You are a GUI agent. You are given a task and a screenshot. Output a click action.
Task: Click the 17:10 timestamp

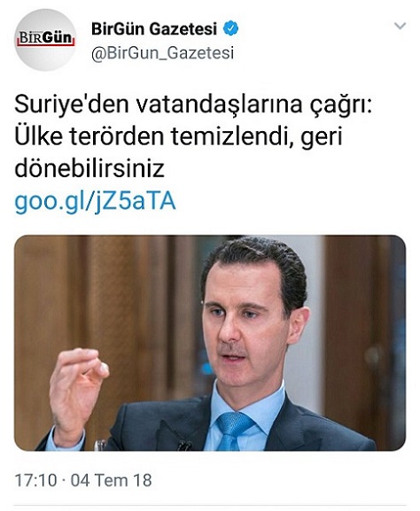35,481
